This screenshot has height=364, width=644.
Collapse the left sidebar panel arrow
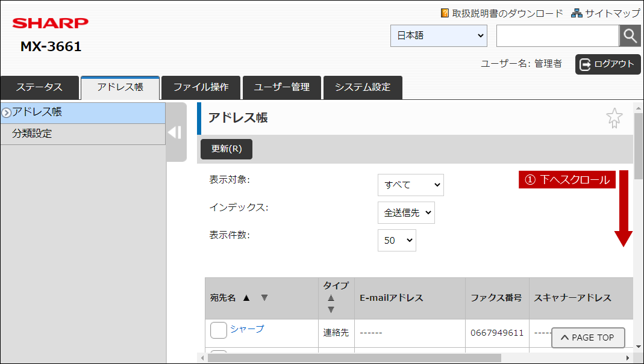pos(175,132)
